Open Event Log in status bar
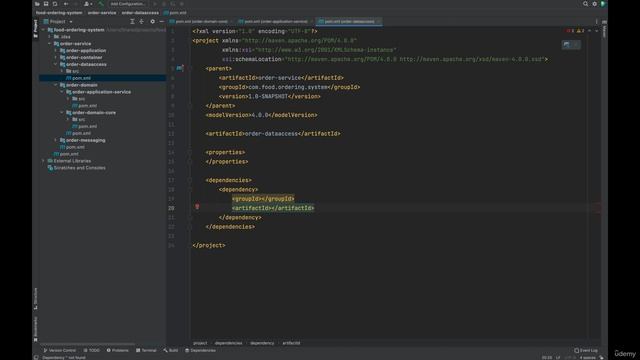The image size is (640, 360). (x=586, y=350)
